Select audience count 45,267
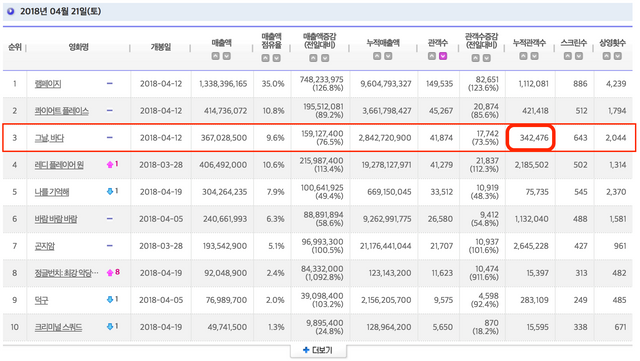This screenshot has width=640, height=361. (x=441, y=111)
